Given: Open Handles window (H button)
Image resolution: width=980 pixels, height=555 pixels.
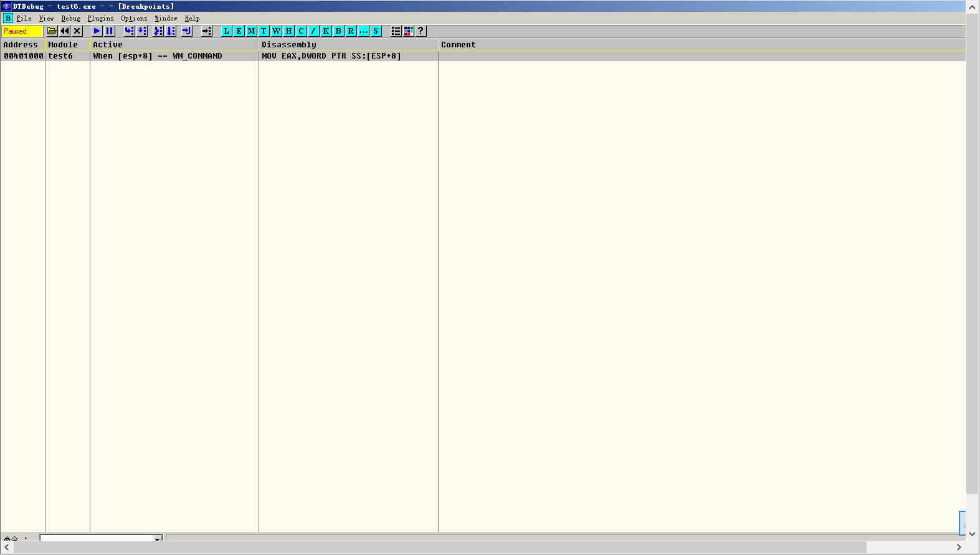Looking at the screenshot, I should [289, 31].
